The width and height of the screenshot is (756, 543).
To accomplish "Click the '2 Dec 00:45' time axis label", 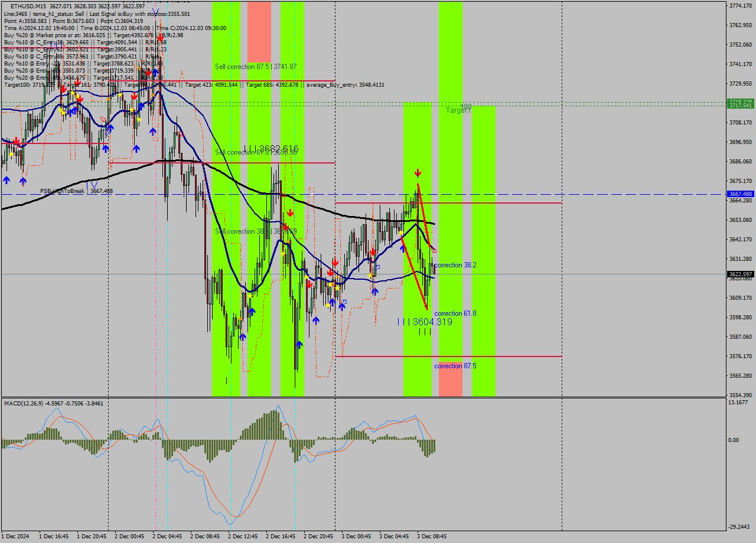I will point(129,537).
